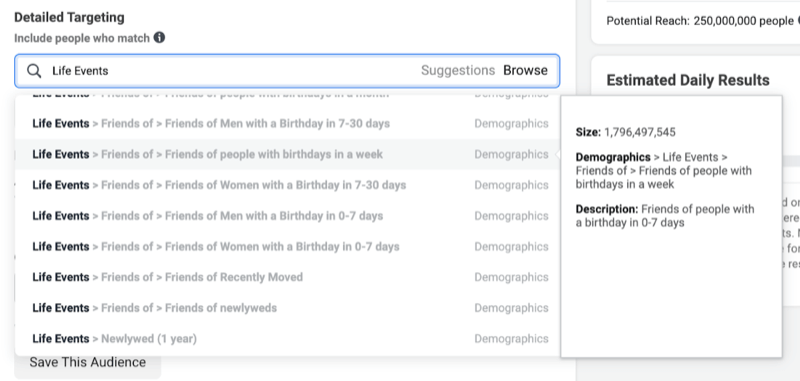Click the Size value 1,796,497,545 in tooltip
This screenshot has width=800, height=381.
tap(640, 133)
